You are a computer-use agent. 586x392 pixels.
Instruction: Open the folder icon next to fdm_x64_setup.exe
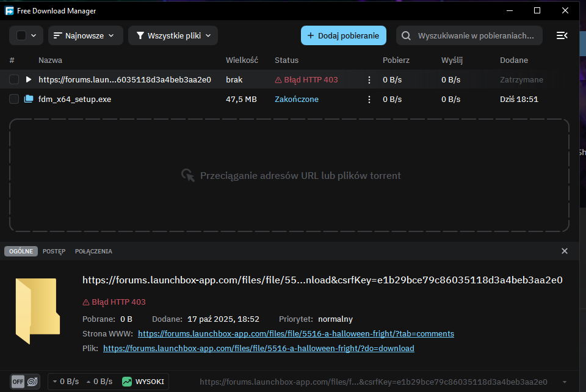click(28, 99)
